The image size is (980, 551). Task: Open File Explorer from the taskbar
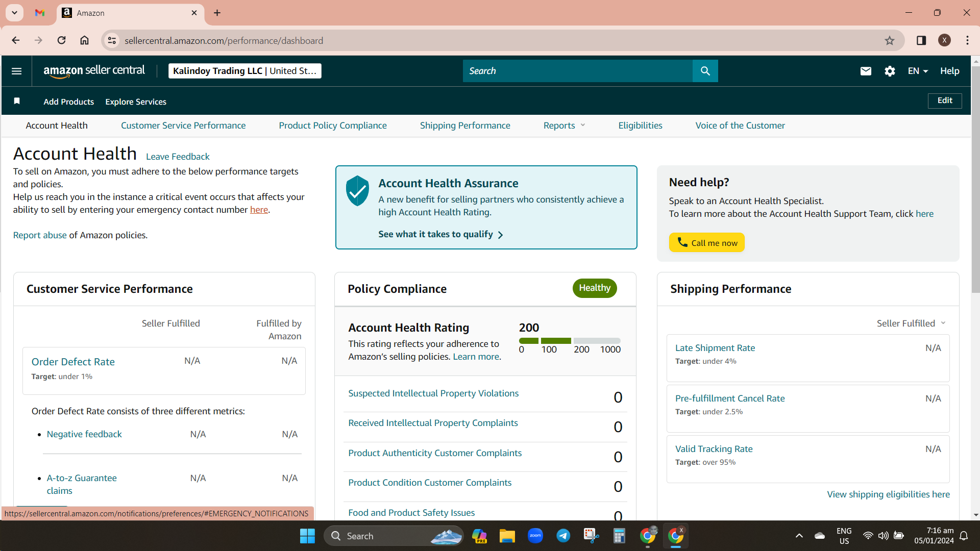[x=507, y=536]
